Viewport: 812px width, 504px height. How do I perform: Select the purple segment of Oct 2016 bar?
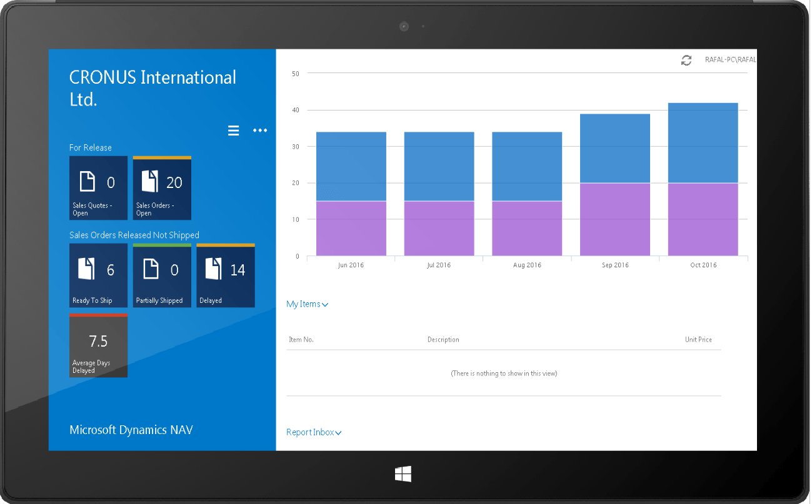coord(703,219)
